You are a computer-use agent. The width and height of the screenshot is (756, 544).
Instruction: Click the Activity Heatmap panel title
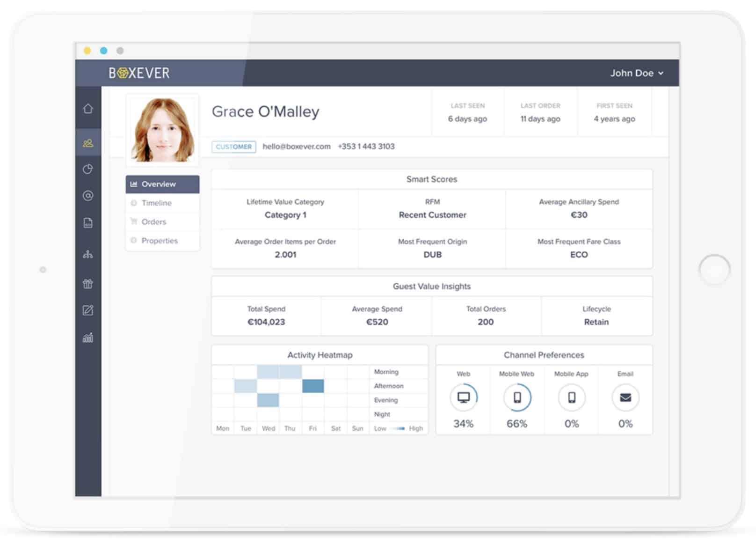(x=320, y=355)
